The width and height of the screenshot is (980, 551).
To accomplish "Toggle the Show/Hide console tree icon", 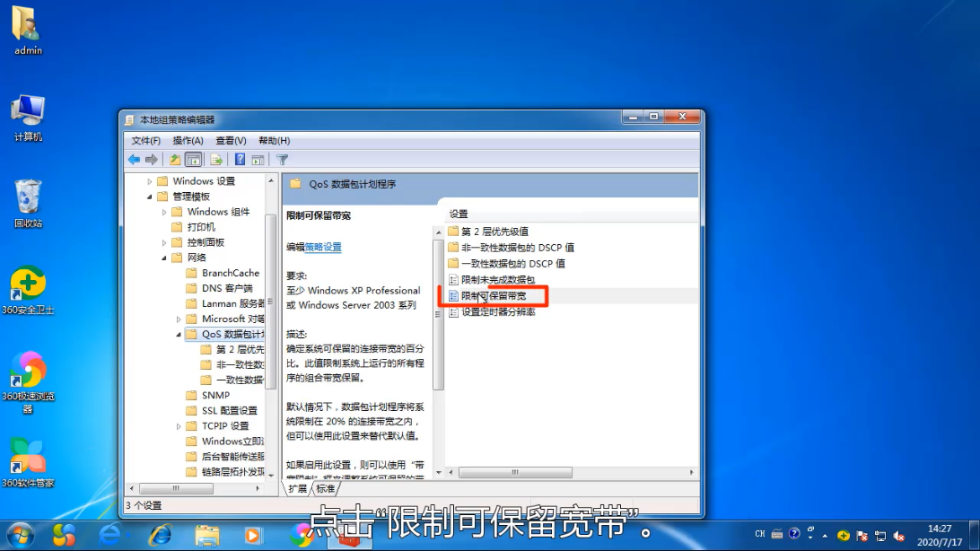I will click(x=193, y=160).
